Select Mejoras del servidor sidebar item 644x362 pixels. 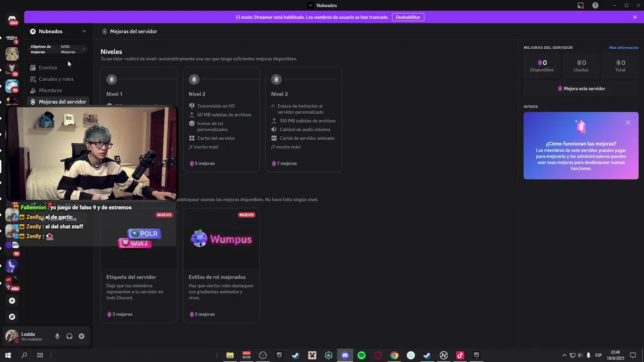click(57, 102)
